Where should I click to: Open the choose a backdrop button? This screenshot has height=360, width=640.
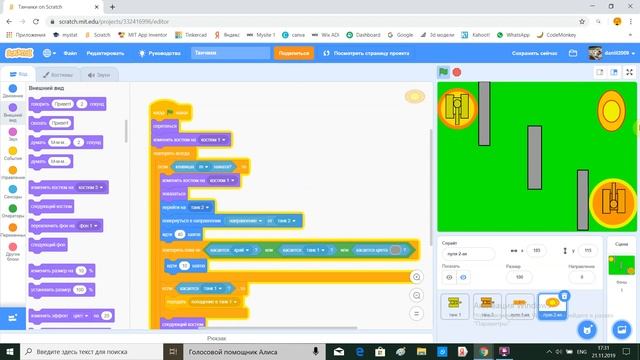pyautogui.click(x=621, y=330)
